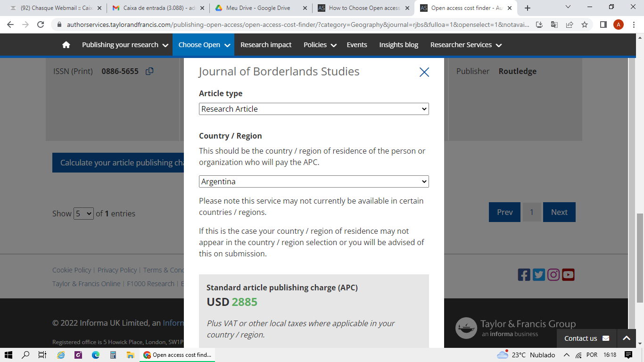Close the Journal of Borderlands Studies dialog
The height and width of the screenshot is (362, 644).
(424, 72)
